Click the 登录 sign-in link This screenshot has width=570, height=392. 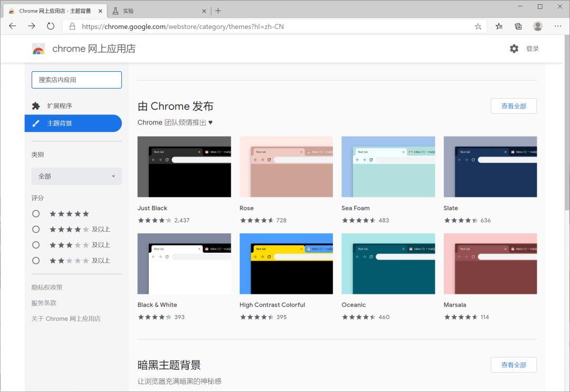(x=532, y=49)
